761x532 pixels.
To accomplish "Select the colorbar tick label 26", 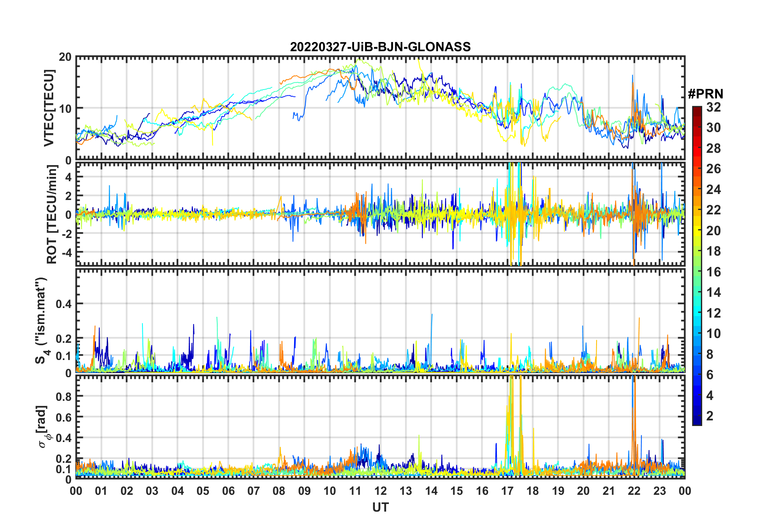I will pos(713,169).
